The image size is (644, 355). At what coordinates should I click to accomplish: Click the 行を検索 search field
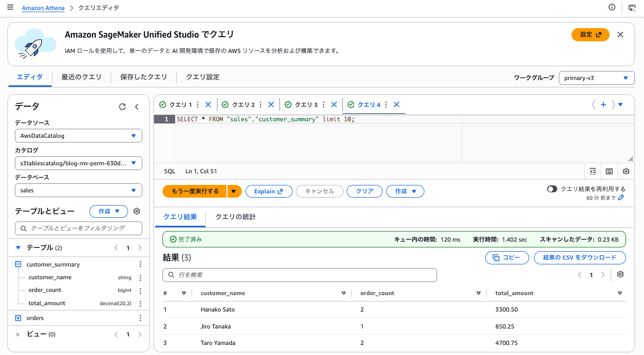(300, 275)
